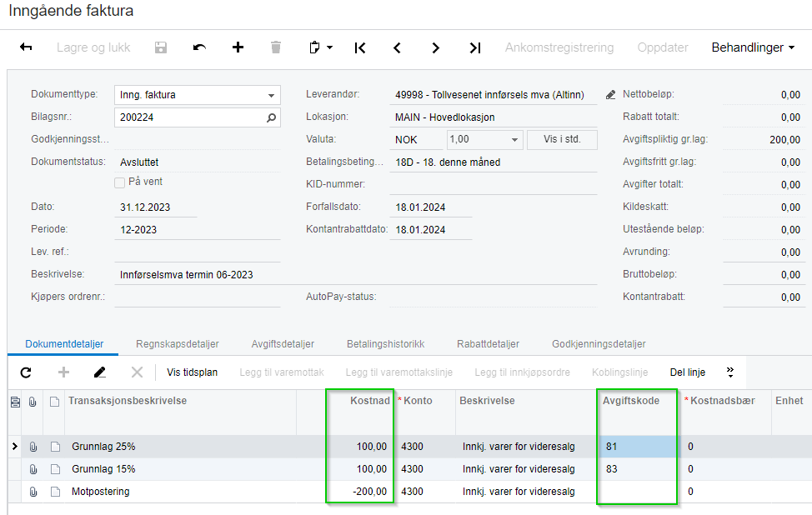Open attachment clip on Grunnlag 25% row
This screenshot has height=515, width=812.
[33, 447]
